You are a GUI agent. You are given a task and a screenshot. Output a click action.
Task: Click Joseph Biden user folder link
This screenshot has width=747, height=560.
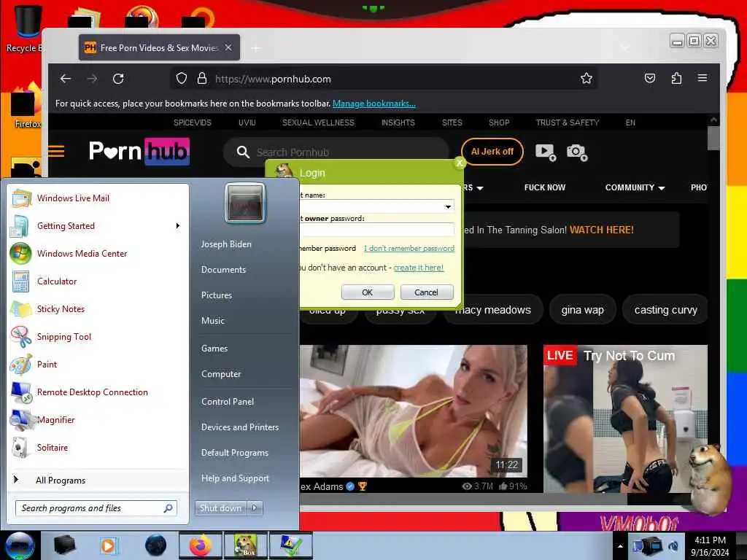pyautogui.click(x=226, y=244)
